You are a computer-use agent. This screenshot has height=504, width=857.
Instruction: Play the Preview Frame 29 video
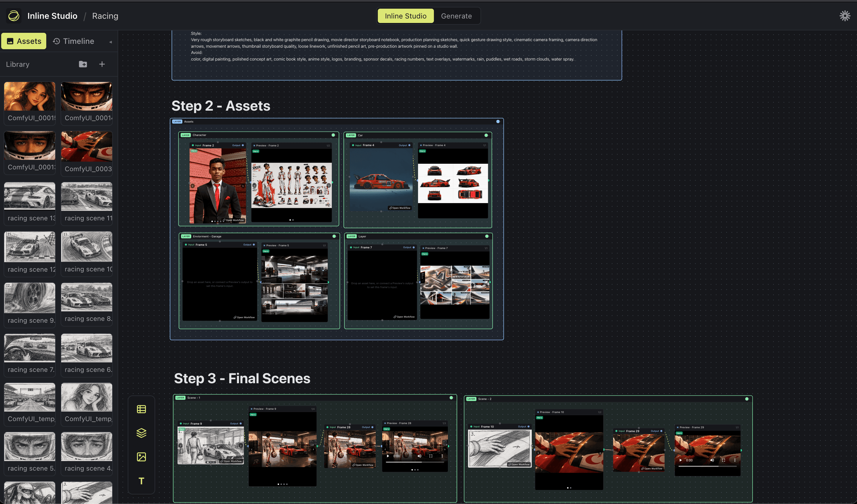(x=680, y=460)
